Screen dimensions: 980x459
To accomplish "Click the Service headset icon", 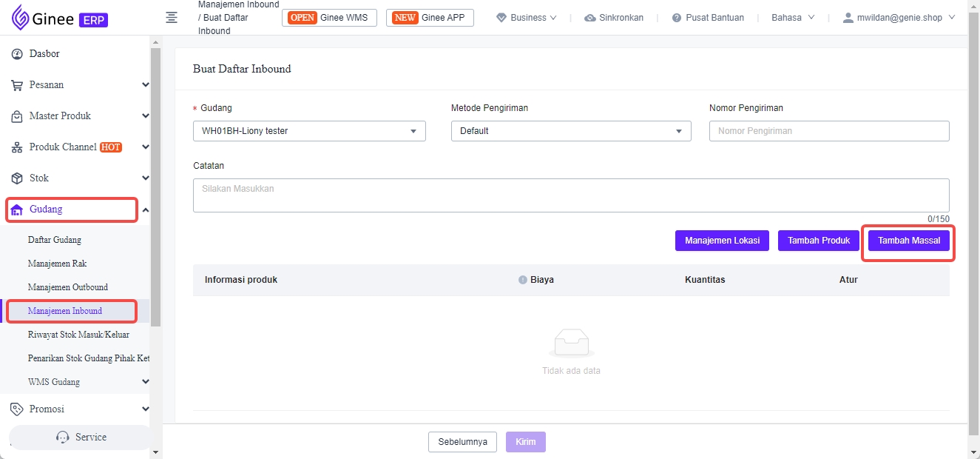I will [63, 438].
